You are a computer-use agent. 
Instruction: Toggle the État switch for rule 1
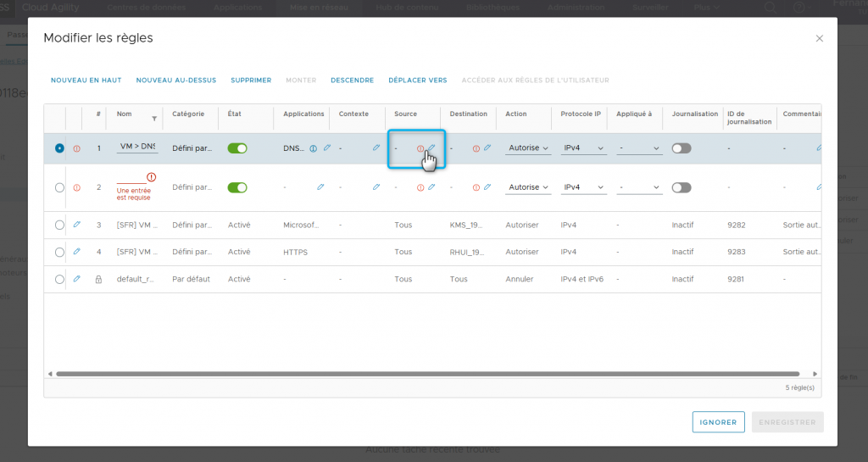pos(237,148)
